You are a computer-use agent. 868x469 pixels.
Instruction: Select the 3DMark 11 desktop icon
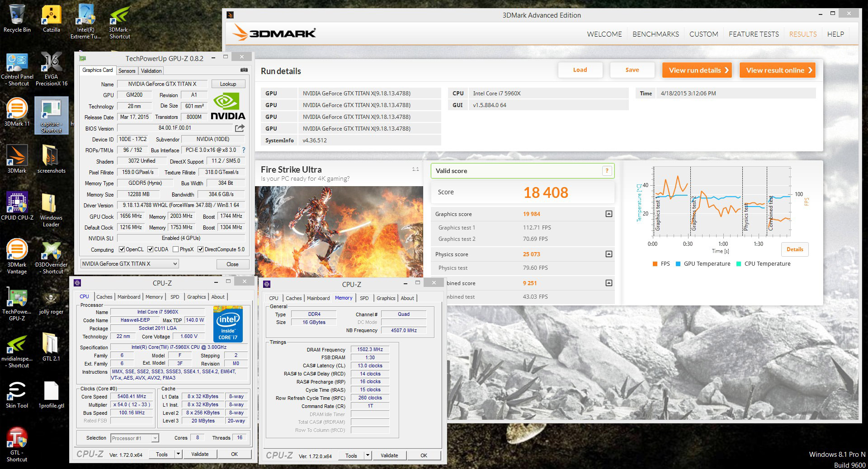click(17, 112)
